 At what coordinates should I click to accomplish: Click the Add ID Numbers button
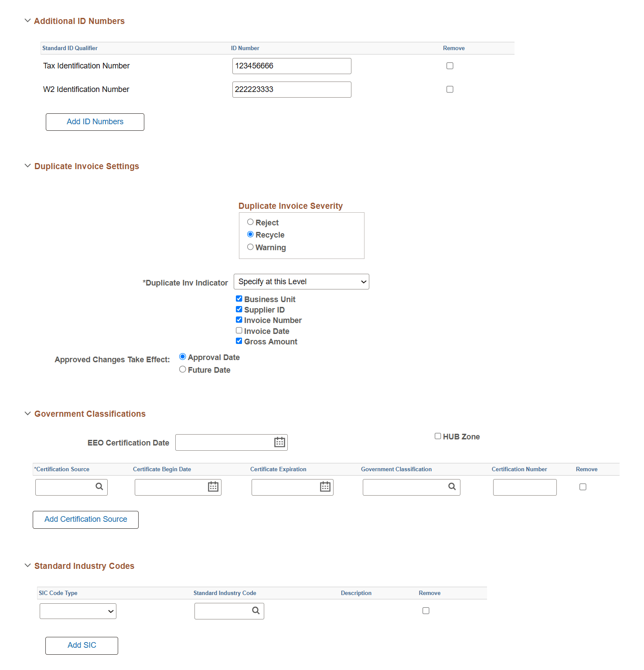(95, 122)
